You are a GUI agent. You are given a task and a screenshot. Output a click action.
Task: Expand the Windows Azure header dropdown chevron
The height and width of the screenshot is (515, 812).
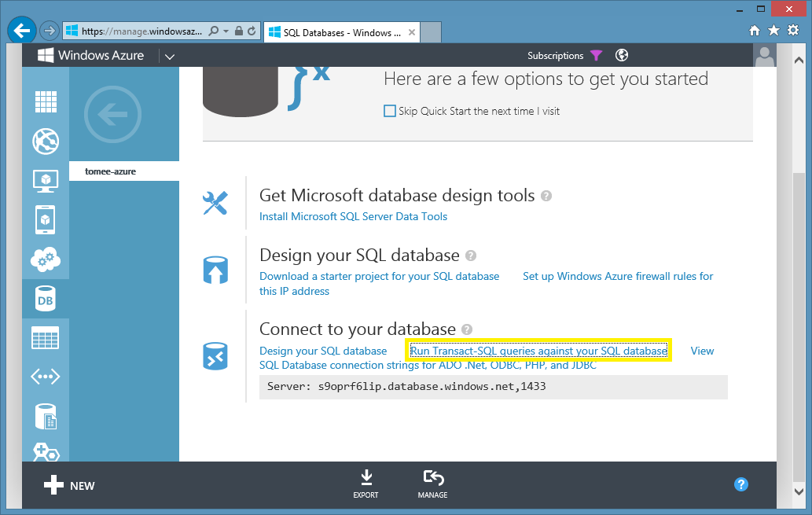[x=169, y=57]
